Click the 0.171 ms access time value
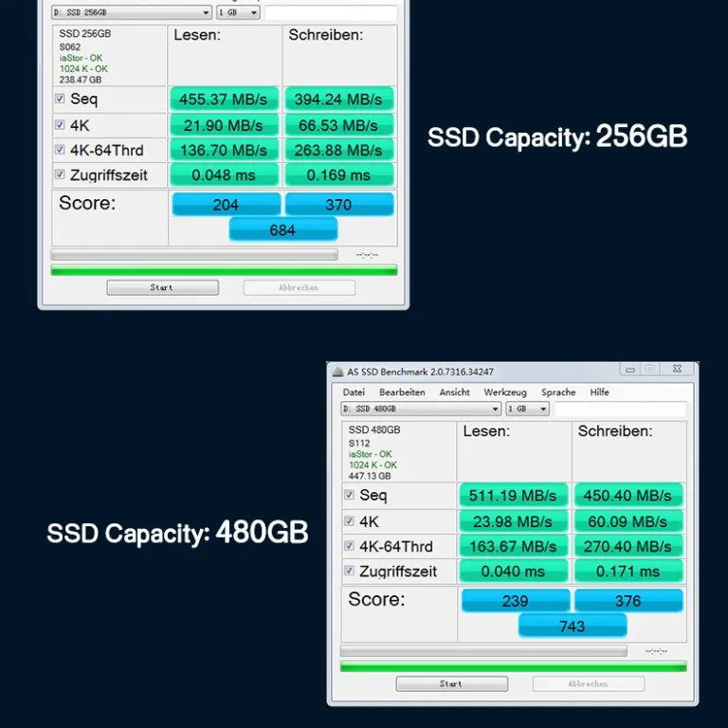Viewport: 728px width, 728px height. click(628, 571)
